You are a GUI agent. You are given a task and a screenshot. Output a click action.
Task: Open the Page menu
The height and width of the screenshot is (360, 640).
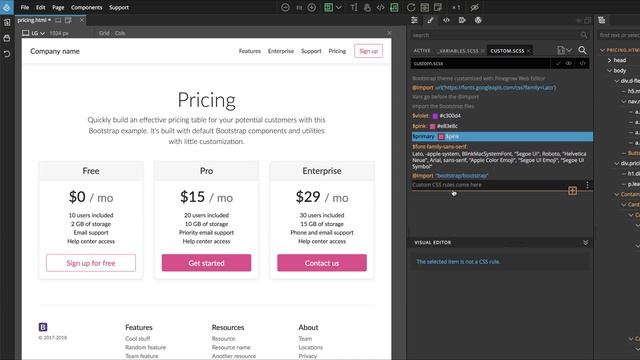[x=58, y=7]
